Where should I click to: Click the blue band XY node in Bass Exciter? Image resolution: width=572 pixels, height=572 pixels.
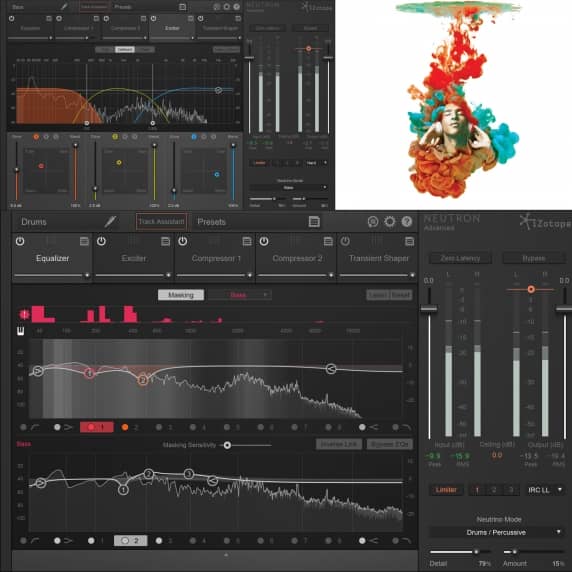point(217,174)
